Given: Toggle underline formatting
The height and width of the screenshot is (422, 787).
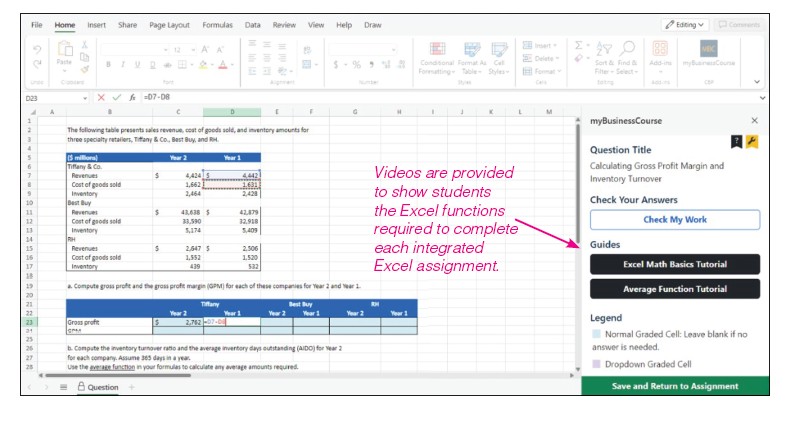Looking at the screenshot, I should [x=137, y=65].
